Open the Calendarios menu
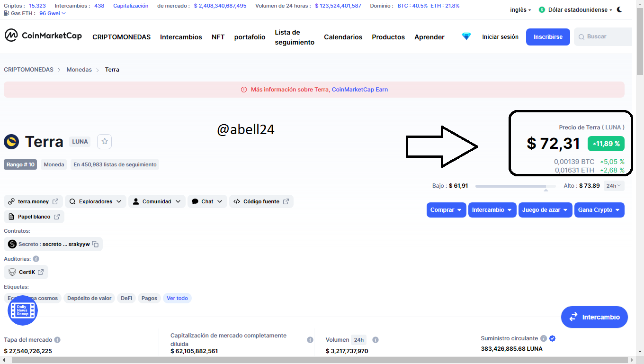Screen dimensions: 644x364 tap(343, 37)
